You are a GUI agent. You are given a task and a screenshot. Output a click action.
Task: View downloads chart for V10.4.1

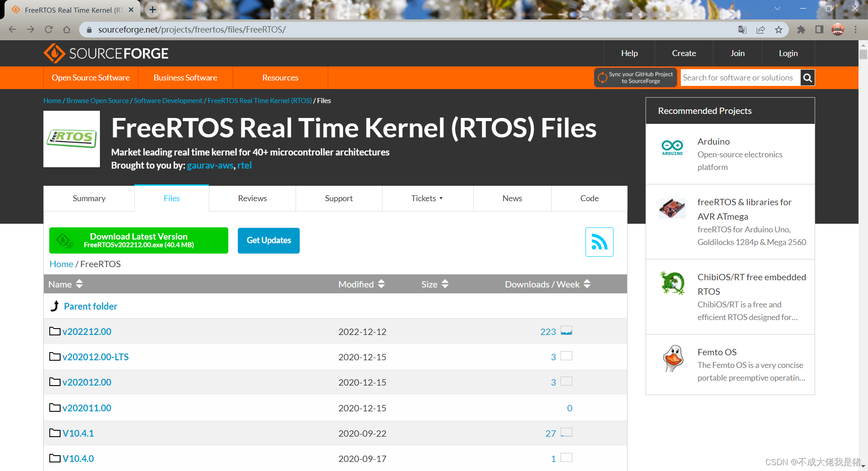point(566,433)
